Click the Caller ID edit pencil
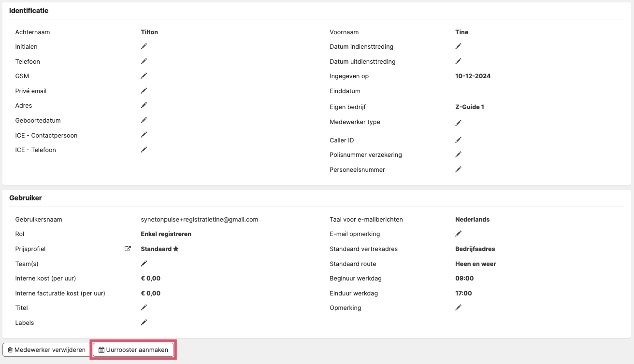Screen dimensions: 634x364 (x=459, y=140)
